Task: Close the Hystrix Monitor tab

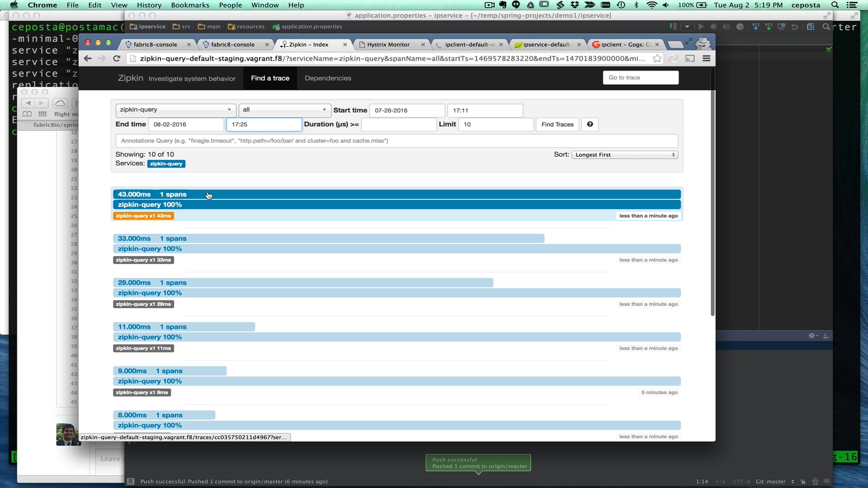Action: tap(423, 44)
